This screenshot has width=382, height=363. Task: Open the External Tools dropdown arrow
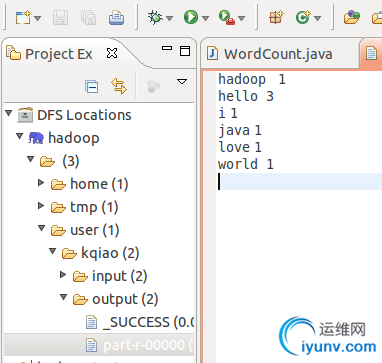tap(242, 18)
